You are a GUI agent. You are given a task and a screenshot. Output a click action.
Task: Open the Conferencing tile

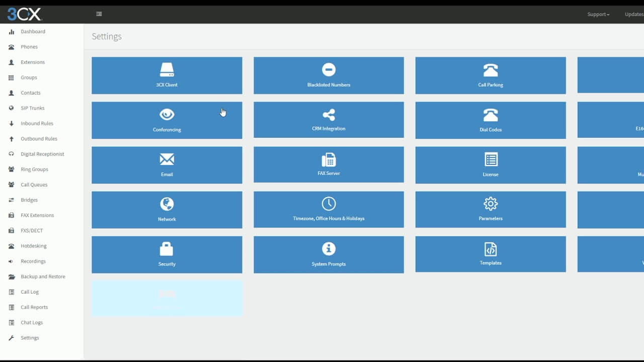click(x=167, y=120)
